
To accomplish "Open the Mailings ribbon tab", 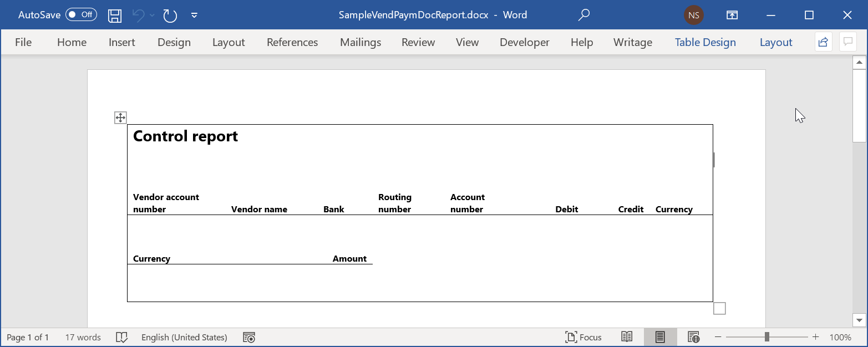I will pos(360,42).
